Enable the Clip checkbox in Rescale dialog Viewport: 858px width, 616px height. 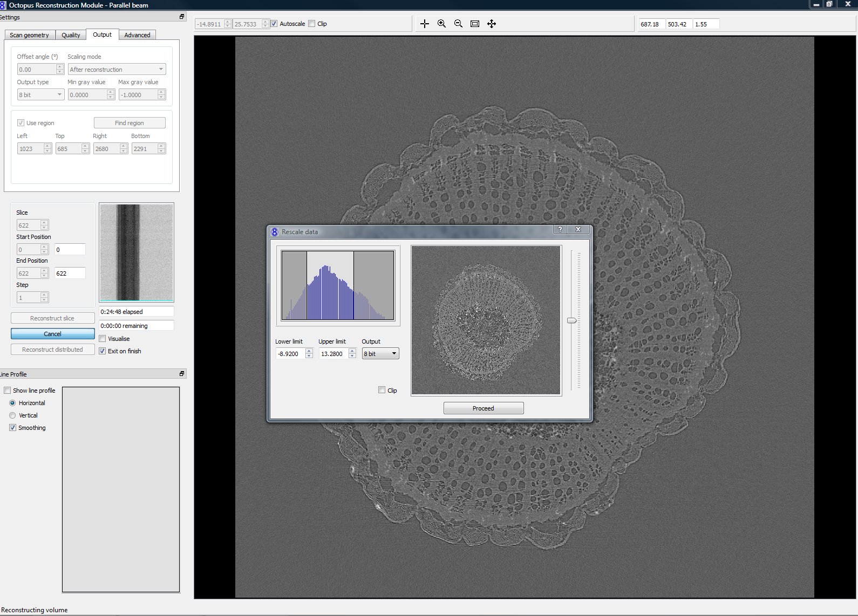click(382, 390)
